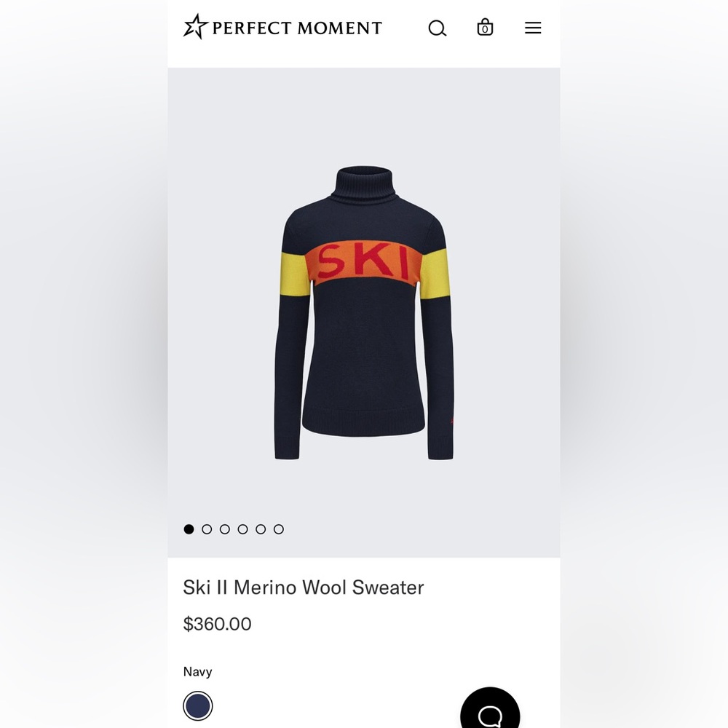728x728 pixels.
Task: Click the Ski II Merino Wool Sweater title
Action: [x=303, y=587]
